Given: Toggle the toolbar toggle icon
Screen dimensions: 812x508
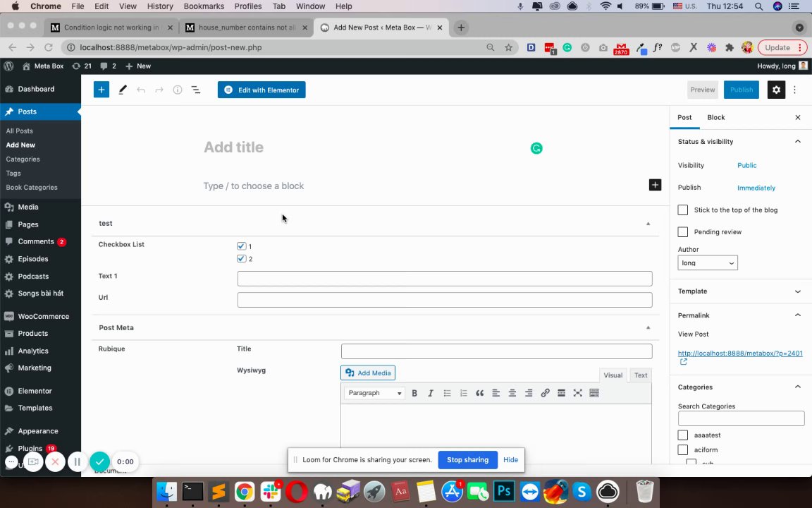Looking at the screenshot, I should tap(594, 393).
